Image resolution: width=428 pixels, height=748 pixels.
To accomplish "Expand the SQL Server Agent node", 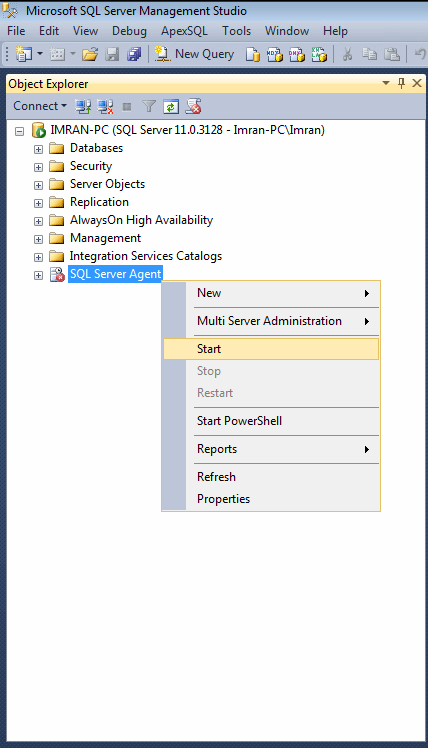I will coord(38,275).
